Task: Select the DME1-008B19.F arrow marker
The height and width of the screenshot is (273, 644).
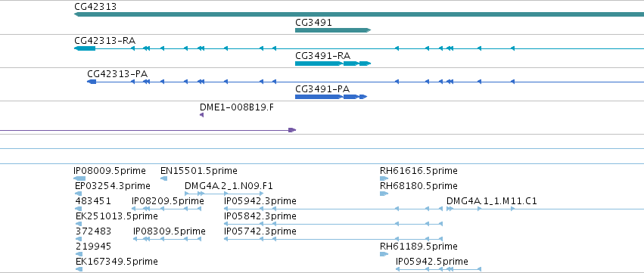Action: pyautogui.click(x=201, y=115)
